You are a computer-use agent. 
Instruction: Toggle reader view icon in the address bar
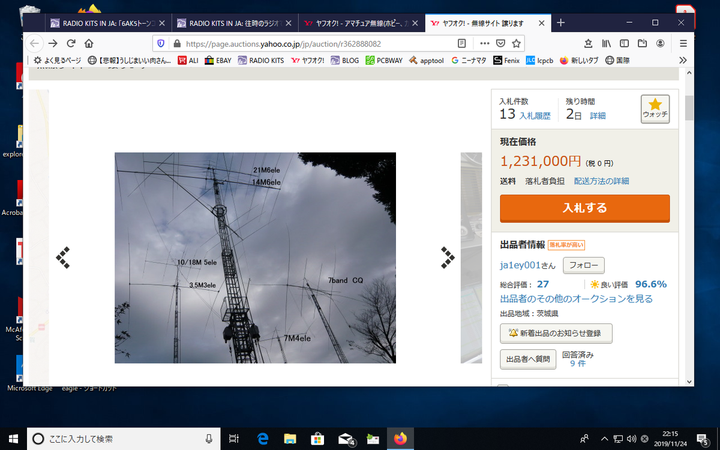coord(461,43)
